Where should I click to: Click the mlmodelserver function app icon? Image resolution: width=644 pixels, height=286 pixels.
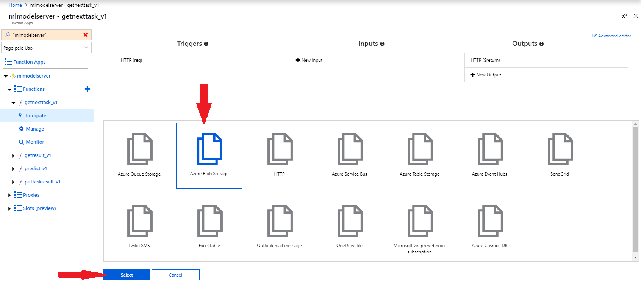tap(13, 76)
